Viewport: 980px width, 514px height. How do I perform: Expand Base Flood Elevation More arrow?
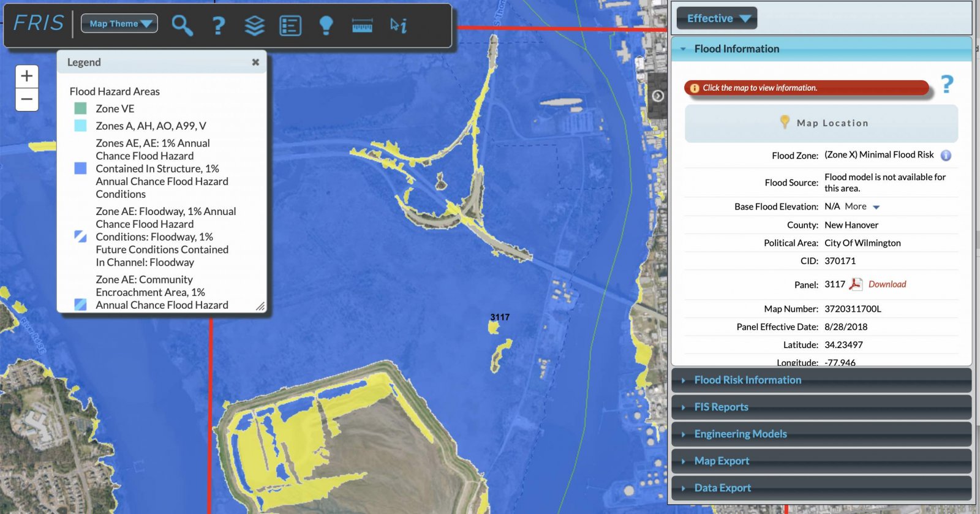tap(876, 207)
